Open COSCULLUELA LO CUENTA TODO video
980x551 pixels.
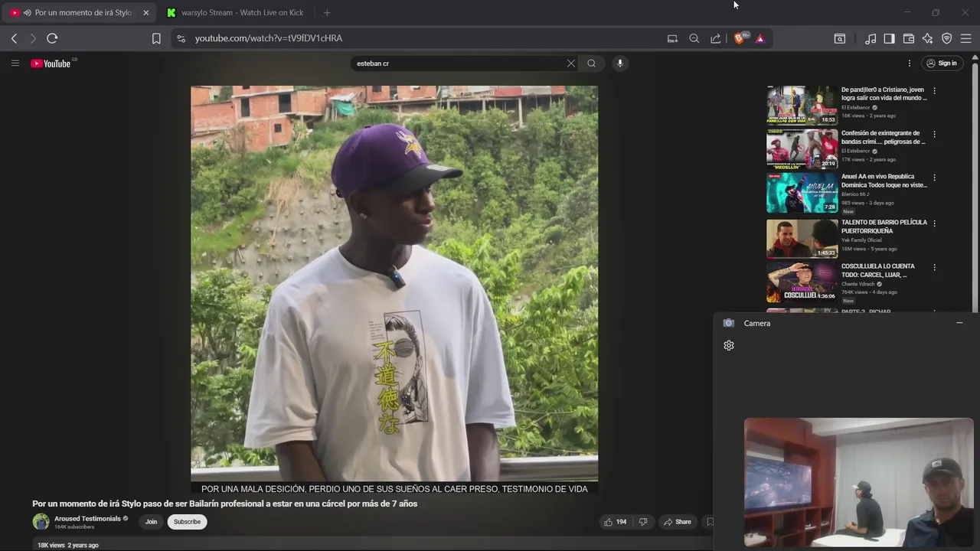(x=802, y=282)
